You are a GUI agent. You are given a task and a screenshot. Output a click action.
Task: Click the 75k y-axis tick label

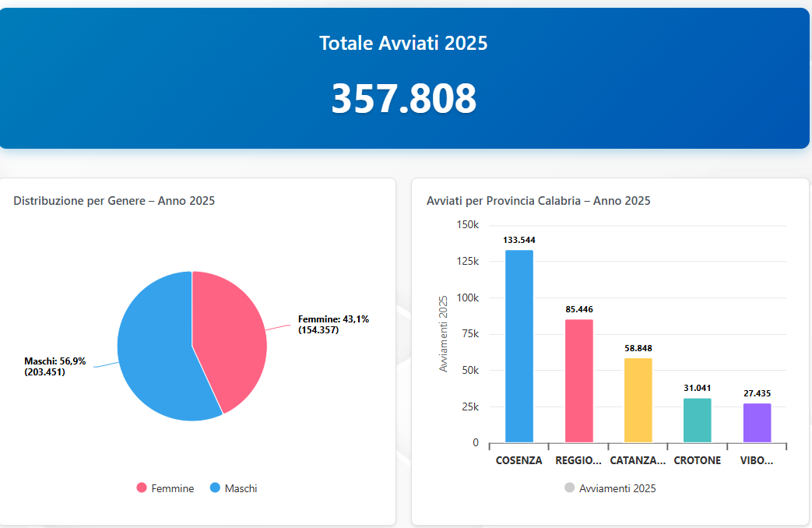[x=470, y=333]
